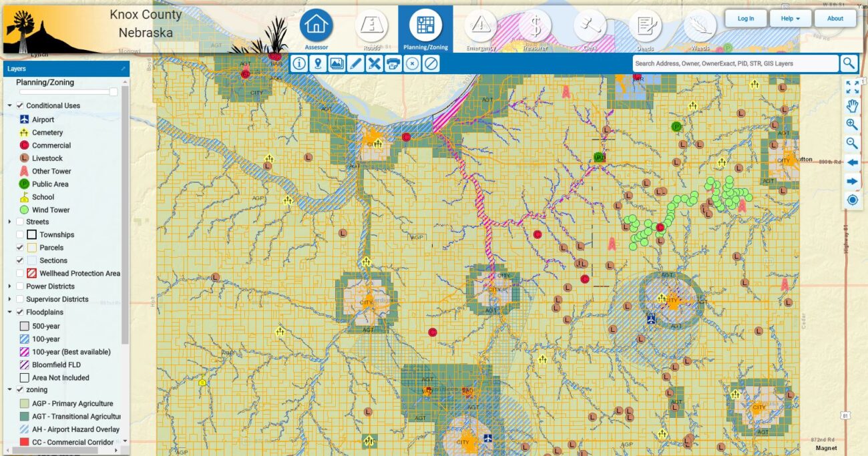
Task: Click the locate-me target icon
Action: [x=852, y=200]
